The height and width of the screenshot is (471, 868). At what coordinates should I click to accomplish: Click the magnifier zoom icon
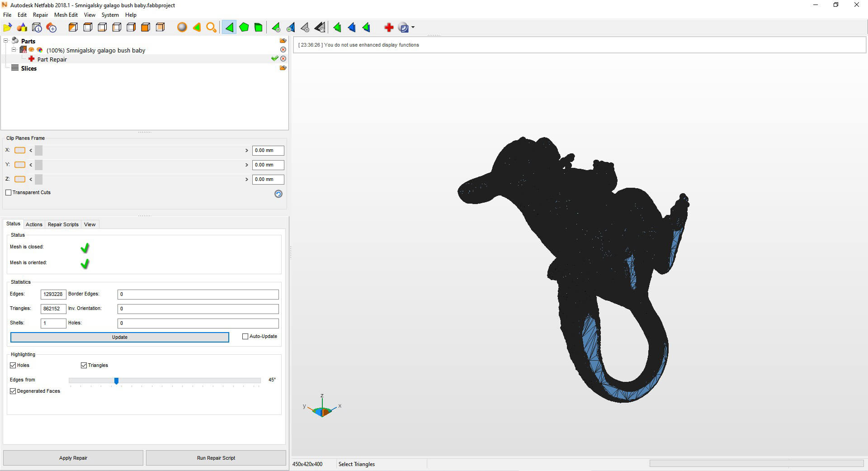click(211, 28)
